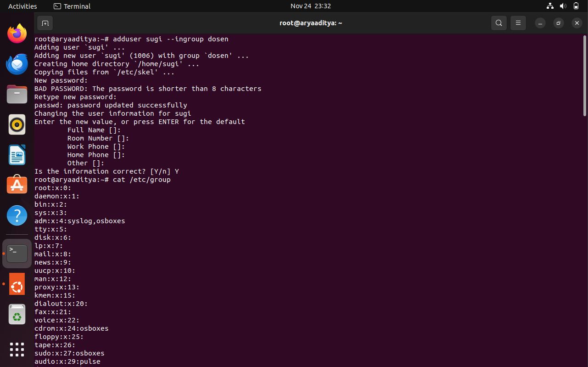Click the terminal vertical scrollbar
This screenshot has width=588, height=367.
[x=585, y=76]
